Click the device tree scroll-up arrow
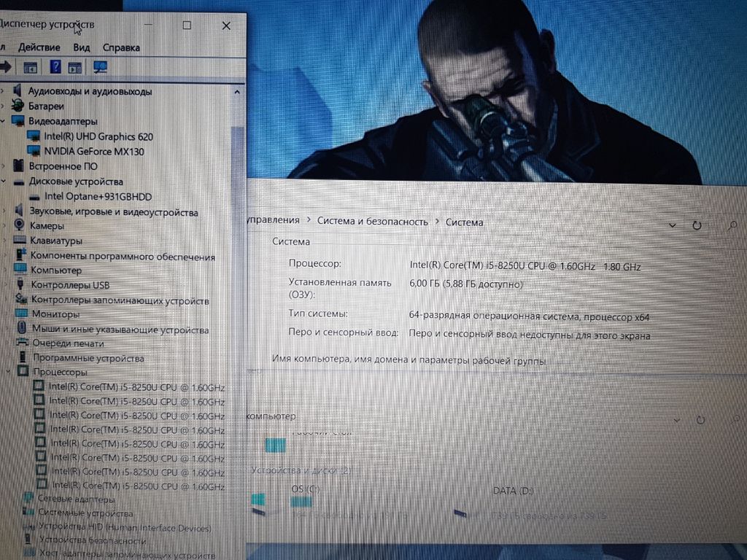 (237, 92)
